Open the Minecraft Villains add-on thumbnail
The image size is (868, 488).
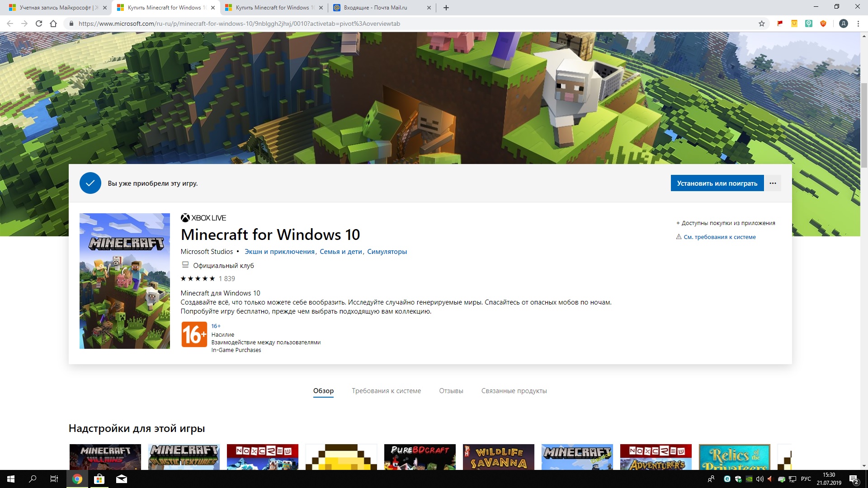pos(105,457)
